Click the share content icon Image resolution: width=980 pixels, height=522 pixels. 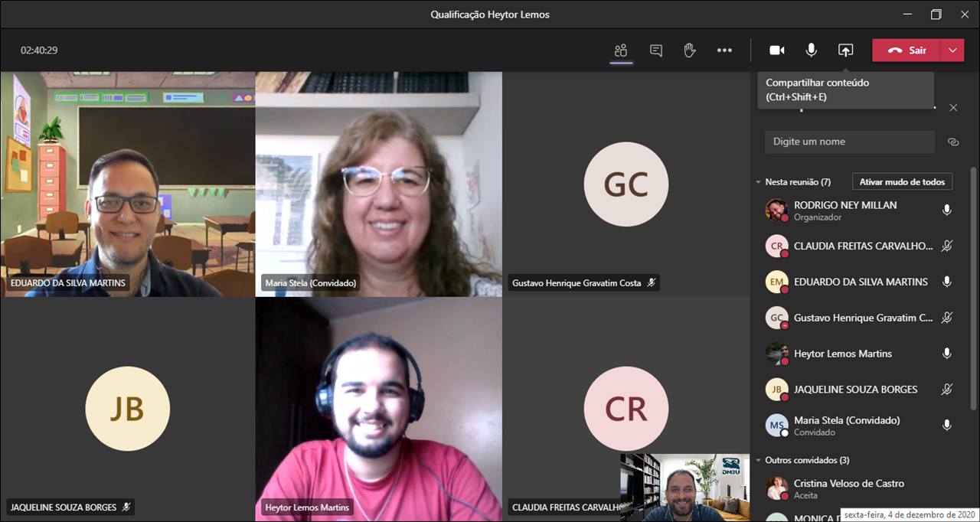click(845, 51)
